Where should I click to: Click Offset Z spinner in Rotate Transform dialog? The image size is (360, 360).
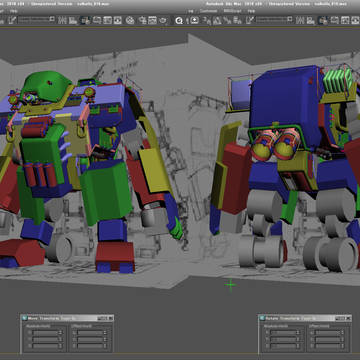342,346
